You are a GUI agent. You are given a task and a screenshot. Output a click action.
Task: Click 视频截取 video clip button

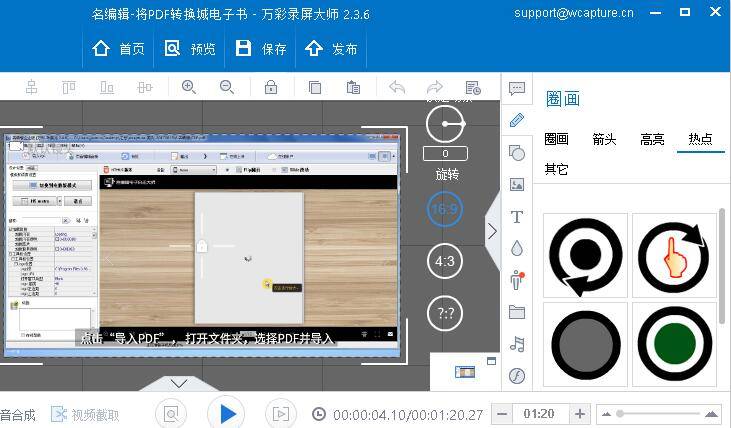[x=85, y=414]
